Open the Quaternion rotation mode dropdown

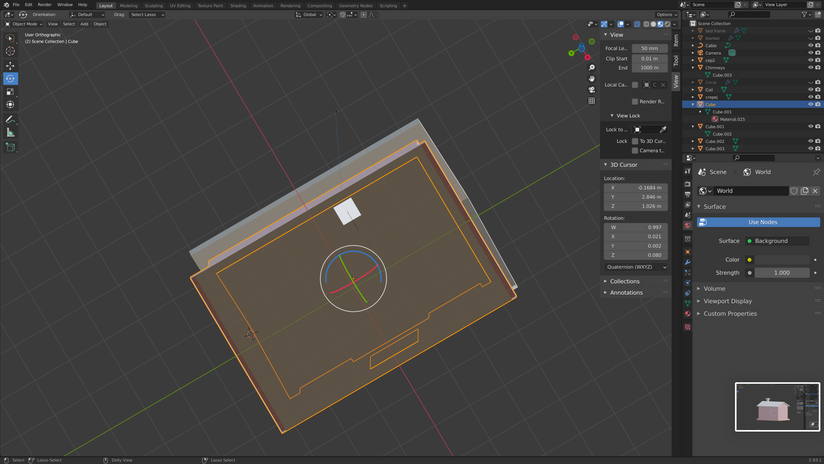coord(636,267)
